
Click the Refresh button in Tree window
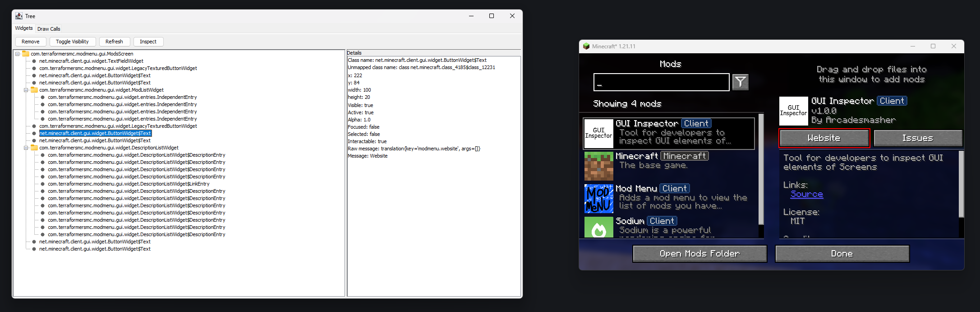[x=114, y=42]
